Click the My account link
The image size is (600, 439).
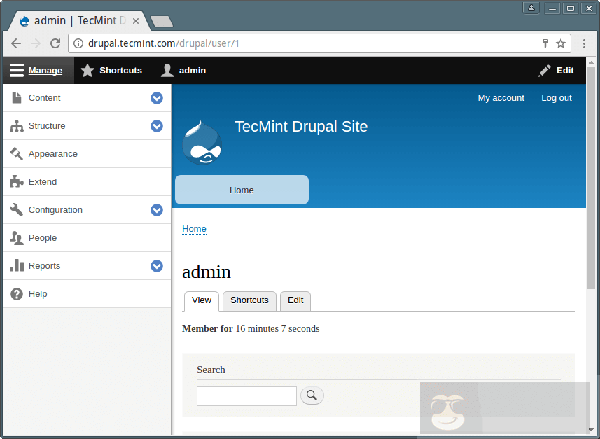click(x=501, y=98)
